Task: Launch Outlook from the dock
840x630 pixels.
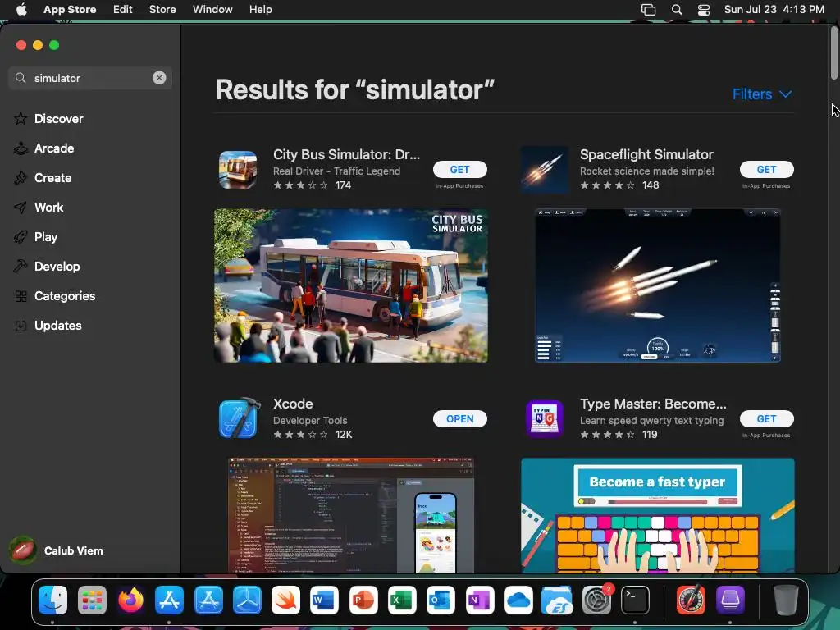Action: (441, 600)
